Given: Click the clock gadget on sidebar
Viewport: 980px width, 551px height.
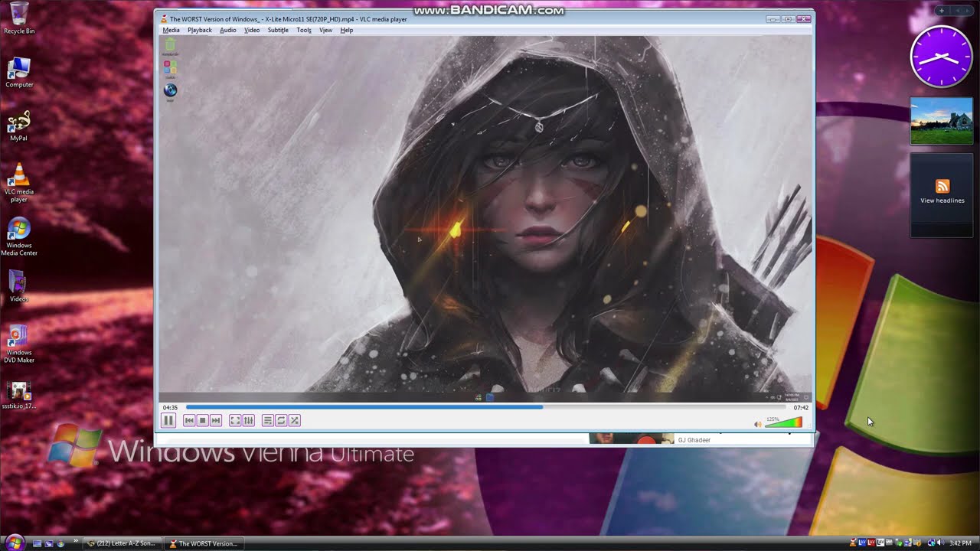Looking at the screenshot, I should 941,57.
